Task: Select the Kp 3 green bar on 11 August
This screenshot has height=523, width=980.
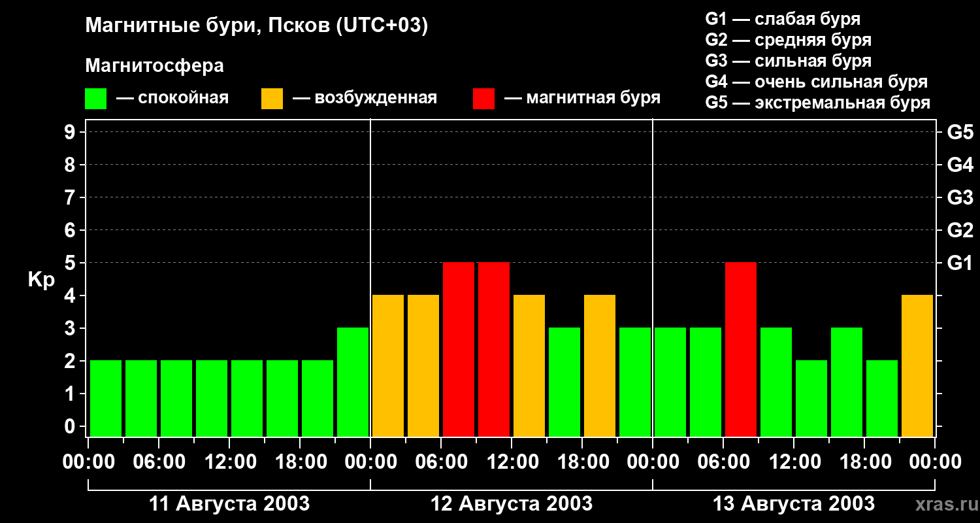Action: tap(353, 382)
